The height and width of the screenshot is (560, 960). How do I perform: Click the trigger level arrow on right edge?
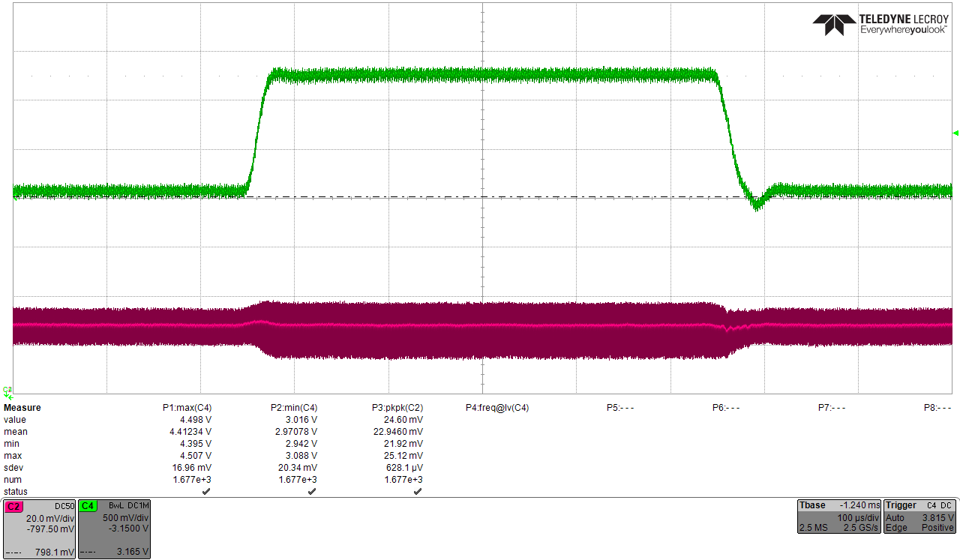[x=954, y=135]
